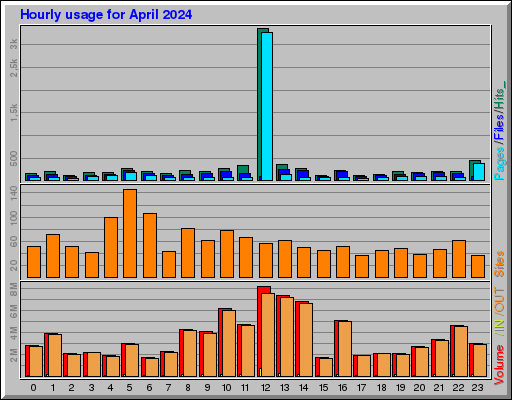Select hour 16 volume bar
The image size is (512, 400).
(343, 349)
